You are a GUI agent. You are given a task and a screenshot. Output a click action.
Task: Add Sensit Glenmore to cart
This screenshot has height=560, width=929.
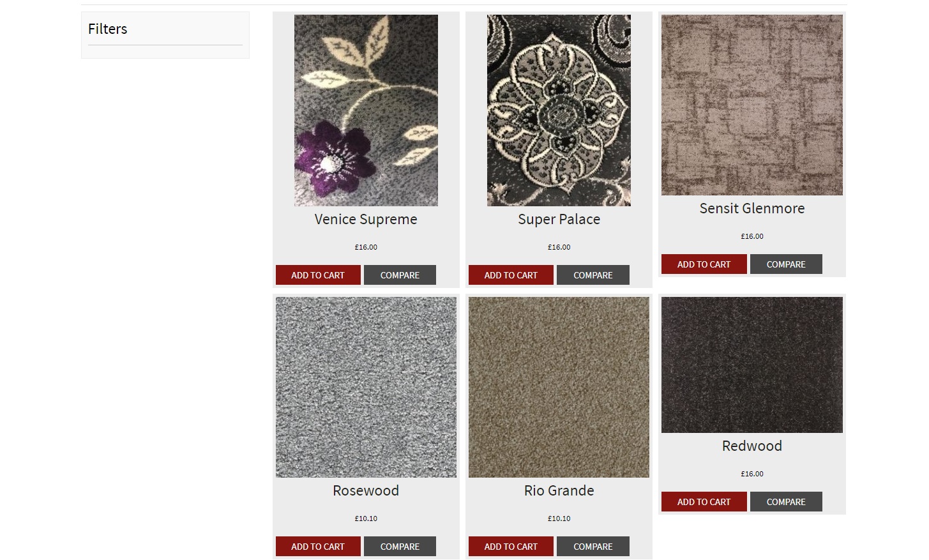(x=704, y=264)
